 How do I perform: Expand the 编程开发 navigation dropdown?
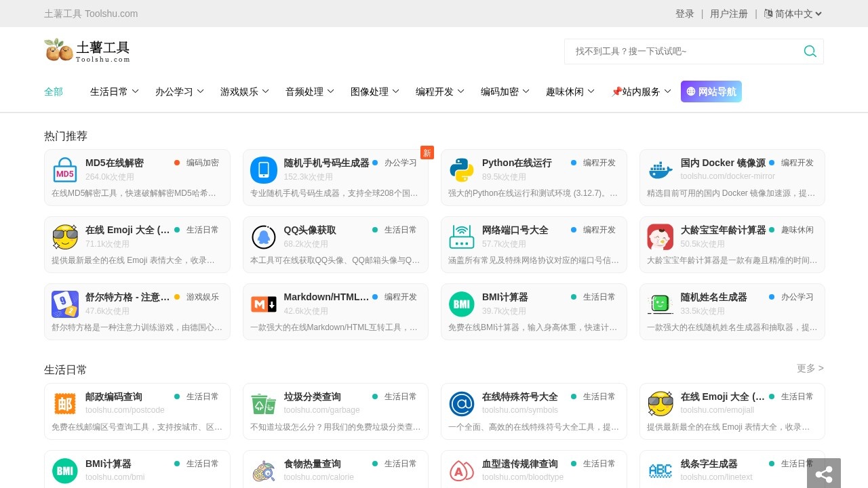click(439, 91)
